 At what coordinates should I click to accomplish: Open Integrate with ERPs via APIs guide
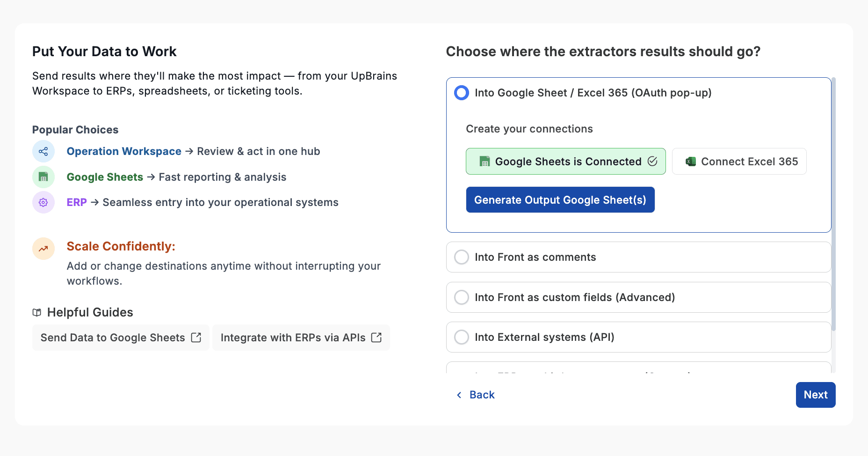pyautogui.click(x=293, y=338)
